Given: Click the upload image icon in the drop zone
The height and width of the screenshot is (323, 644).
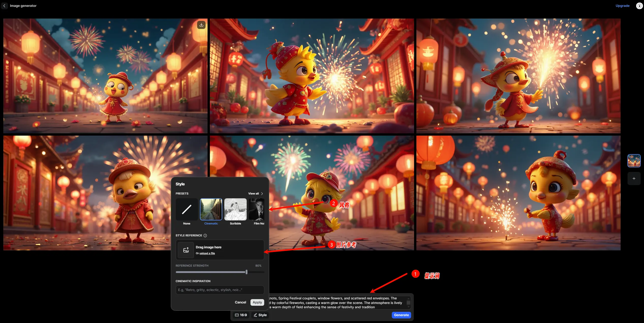Looking at the screenshot, I should pyautogui.click(x=186, y=250).
